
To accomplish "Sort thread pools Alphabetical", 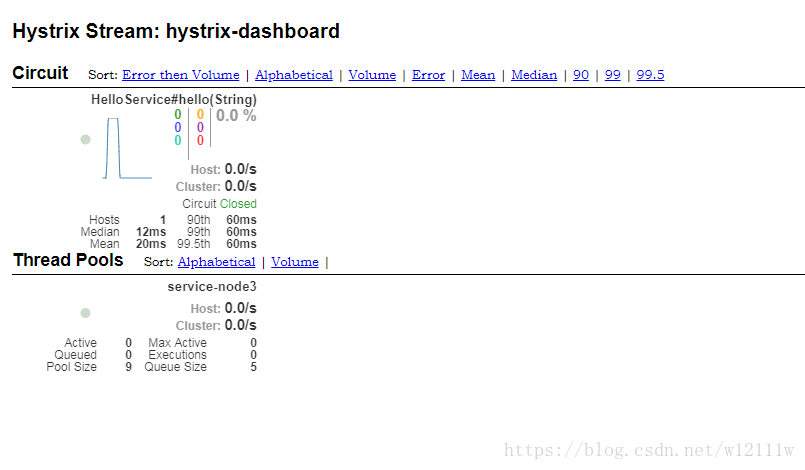I will click(216, 262).
